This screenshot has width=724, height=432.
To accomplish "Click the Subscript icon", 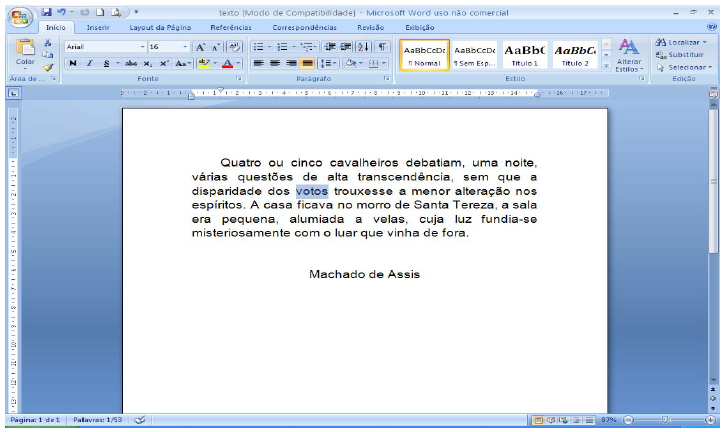I will tap(147, 64).
